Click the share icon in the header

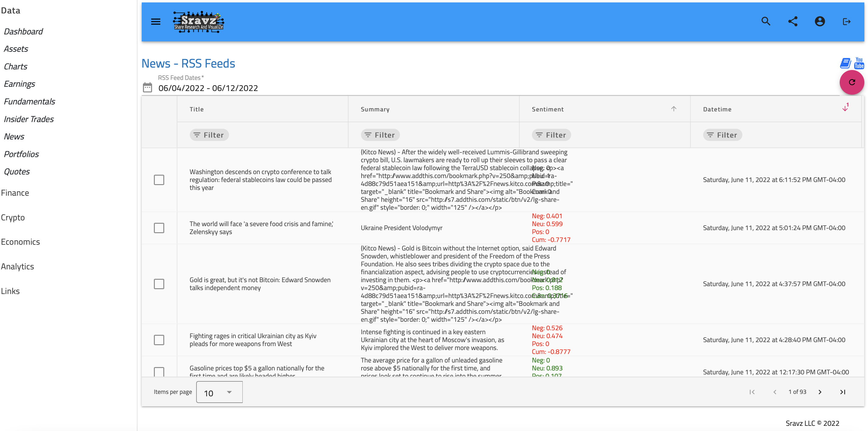click(x=793, y=22)
